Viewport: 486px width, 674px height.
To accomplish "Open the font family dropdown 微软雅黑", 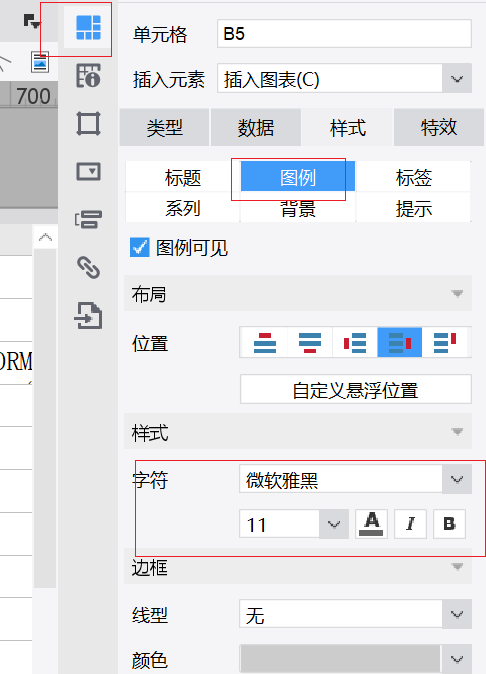I will pyautogui.click(x=355, y=479).
